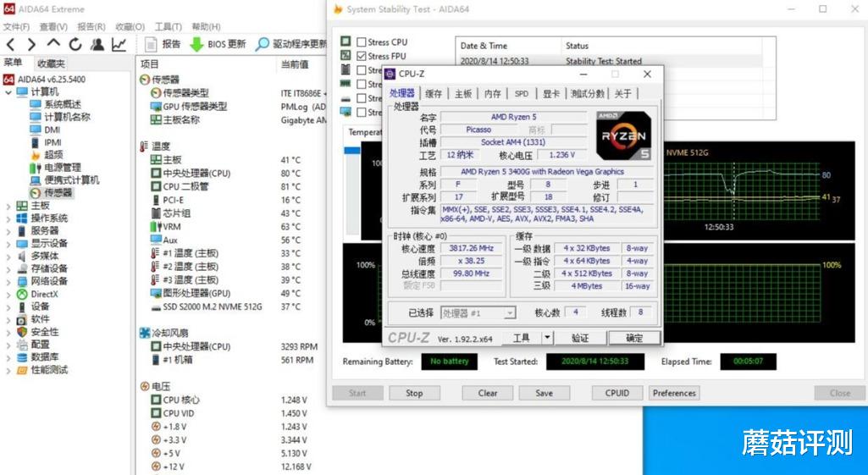Image resolution: width=868 pixels, height=475 pixels.
Task: Collapse the 计算机 tree node
Action: (x=8, y=92)
